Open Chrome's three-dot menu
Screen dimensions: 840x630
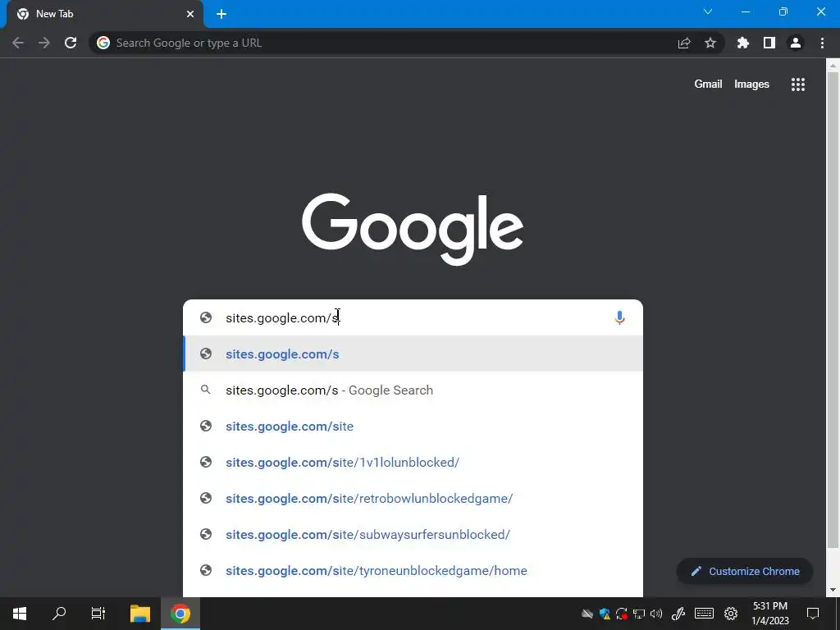point(822,43)
